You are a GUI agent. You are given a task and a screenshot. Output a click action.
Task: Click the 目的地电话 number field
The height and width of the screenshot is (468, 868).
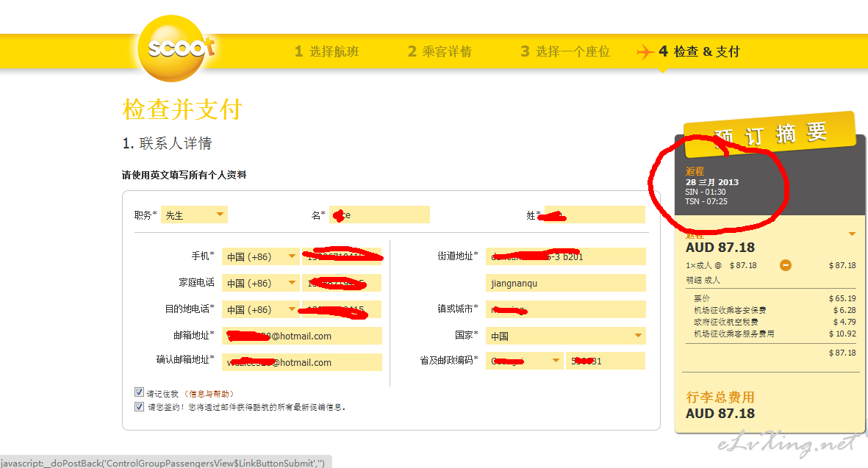click(x=342, y=309)
